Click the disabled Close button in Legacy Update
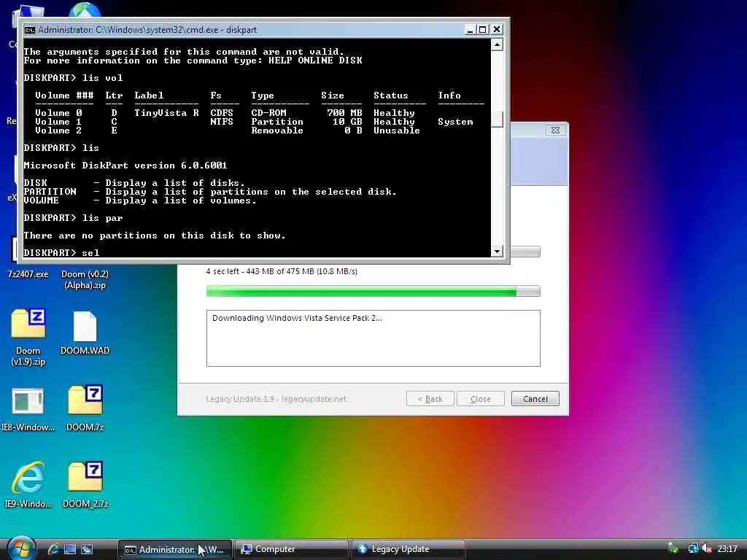747x560 pixels. pos(480,399)
